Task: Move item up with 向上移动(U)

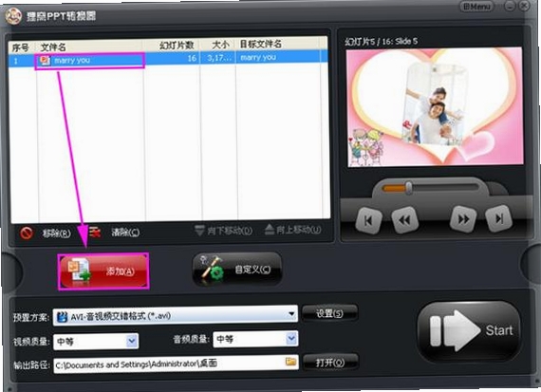Action: 292,230
